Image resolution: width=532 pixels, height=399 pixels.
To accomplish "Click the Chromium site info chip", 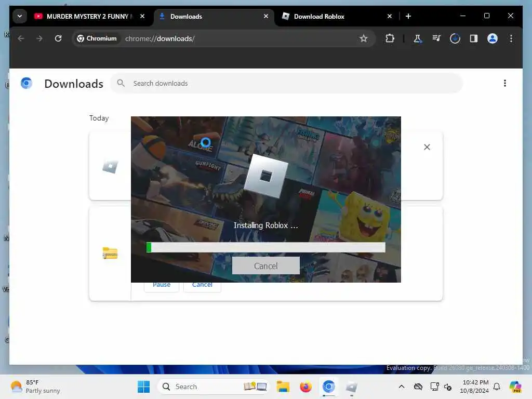I will [97, 38].
